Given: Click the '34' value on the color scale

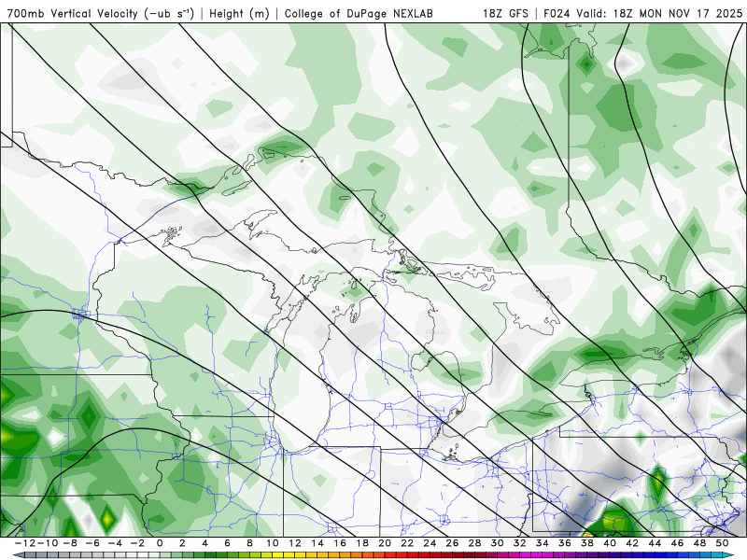Looking at the screenshot, I should 543,543.
